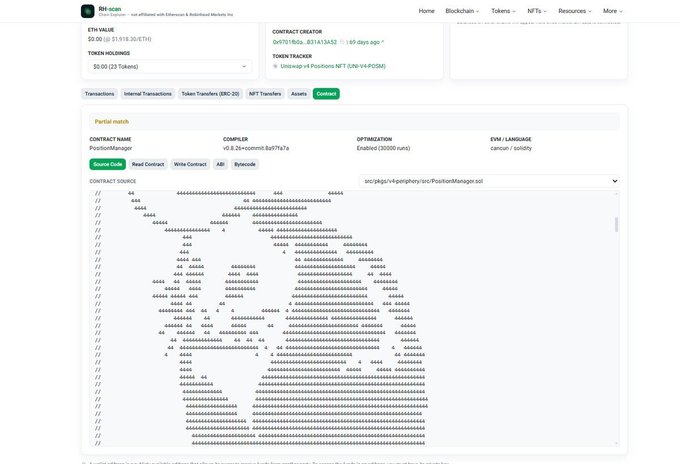Open the Write Contract sub-tab
This screenshot has width=680, height=464.
pos(190,164)
